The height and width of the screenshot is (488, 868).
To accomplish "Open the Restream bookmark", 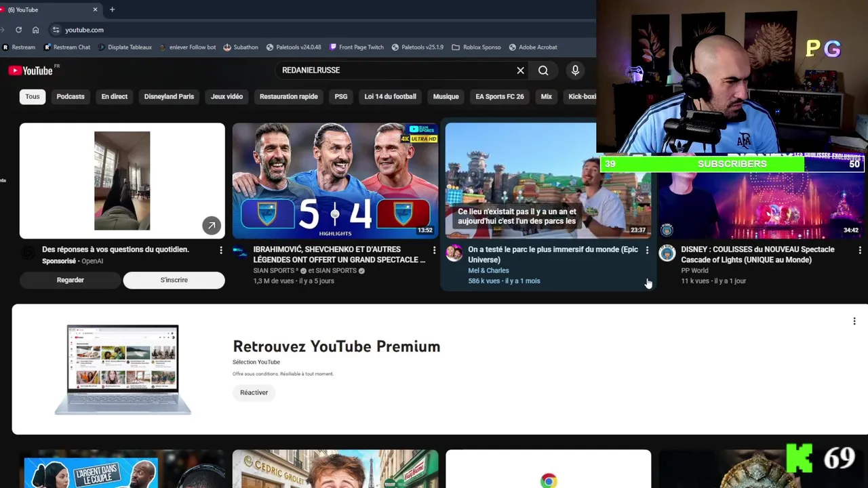I will coord(19,47).
